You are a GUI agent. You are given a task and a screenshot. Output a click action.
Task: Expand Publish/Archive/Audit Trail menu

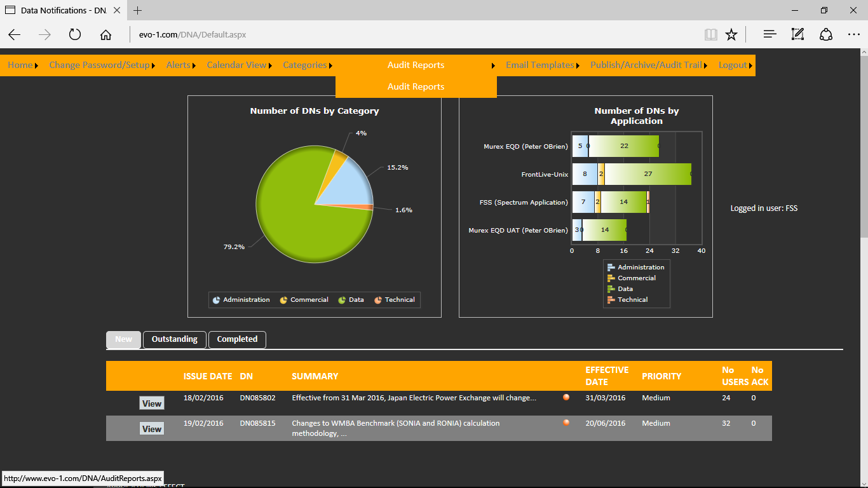[x=646, y=65]
